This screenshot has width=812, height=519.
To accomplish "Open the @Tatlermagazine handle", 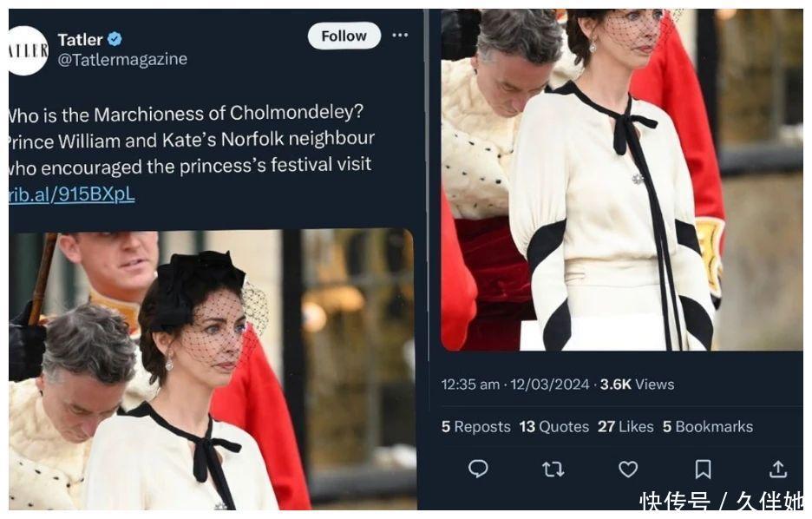I will 121,59.
